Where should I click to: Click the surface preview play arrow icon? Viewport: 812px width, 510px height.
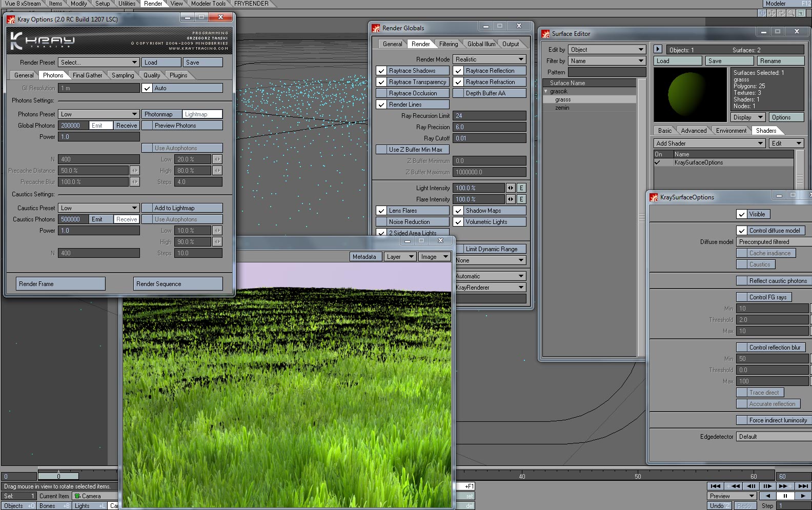click(x=658, y=49)
